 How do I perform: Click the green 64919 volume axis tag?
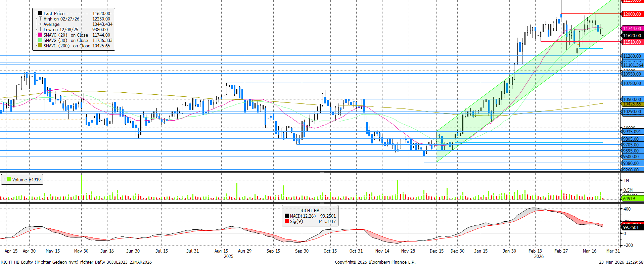632,198
